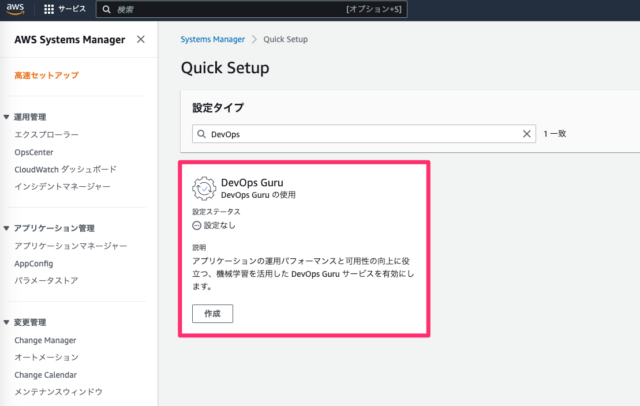Click the DevOps Guru card title
Screen dimensions: 640x406
tap(252, 183)
